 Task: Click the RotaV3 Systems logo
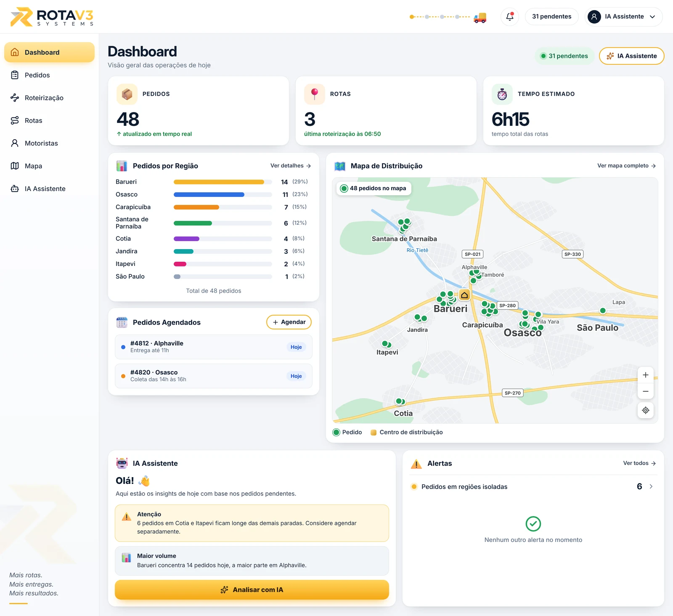point(52,17)
